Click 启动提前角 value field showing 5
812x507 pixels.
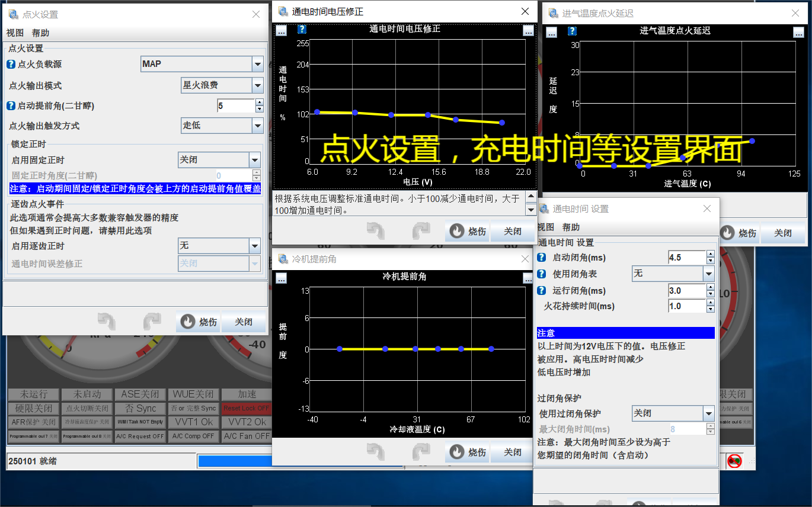236,105
